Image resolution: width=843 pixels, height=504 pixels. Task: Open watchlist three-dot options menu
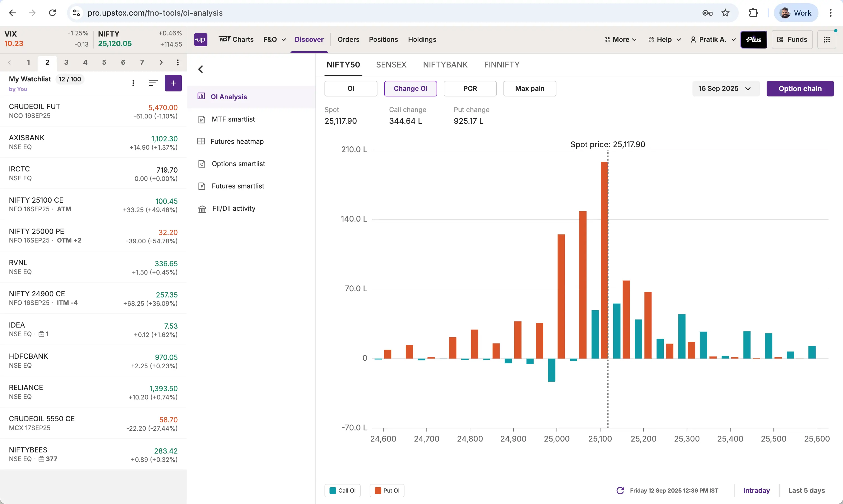(x=133, y=83)
